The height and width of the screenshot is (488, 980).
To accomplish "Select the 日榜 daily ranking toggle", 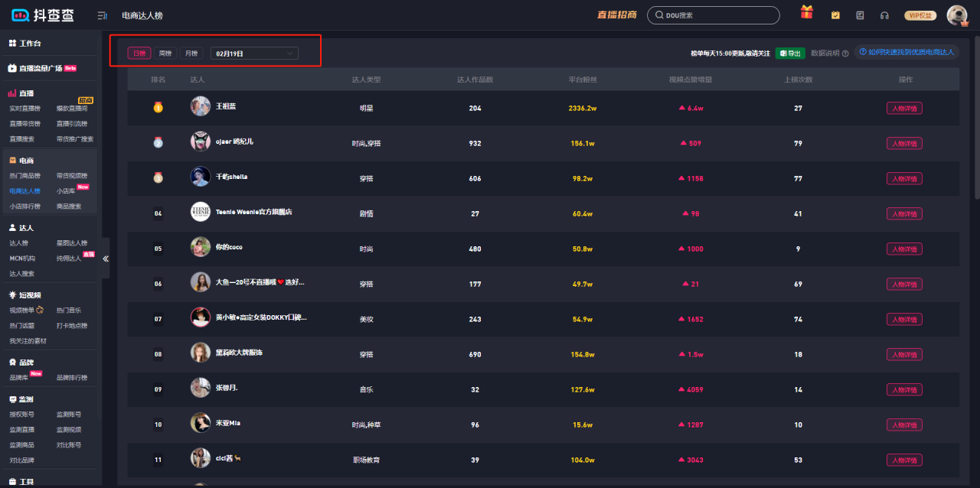I will coord(139,54).
